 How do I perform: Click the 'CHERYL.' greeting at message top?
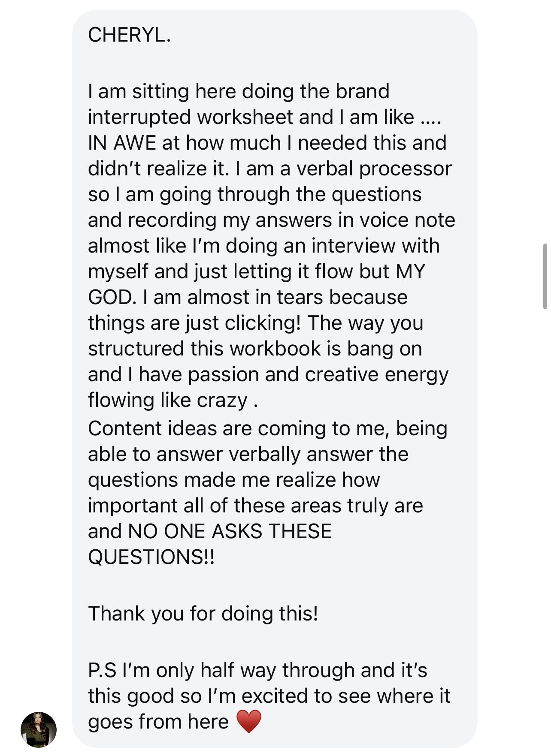coord(130,35)
